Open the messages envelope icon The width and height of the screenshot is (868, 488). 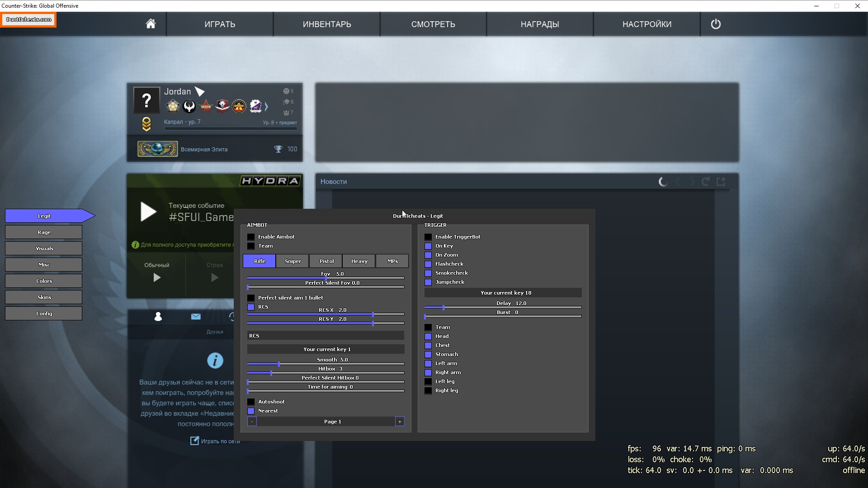[196, 317]
